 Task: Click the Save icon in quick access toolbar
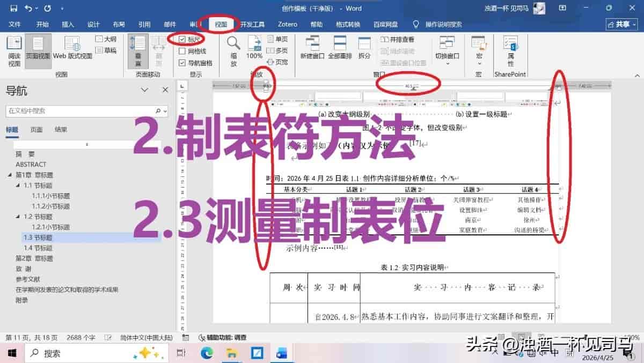point(13,9)
